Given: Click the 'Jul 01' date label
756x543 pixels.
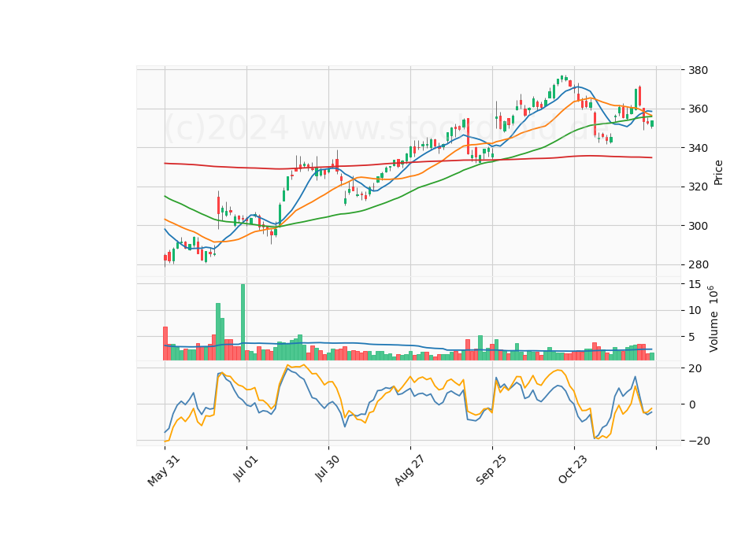Looking at the screenshot, I should (246, 468).
